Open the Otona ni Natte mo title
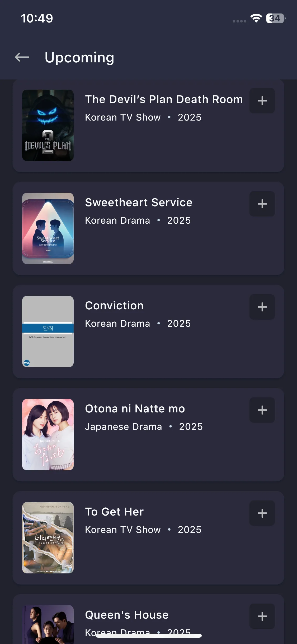The image size is (297, 644). click(x=135, y=409)
